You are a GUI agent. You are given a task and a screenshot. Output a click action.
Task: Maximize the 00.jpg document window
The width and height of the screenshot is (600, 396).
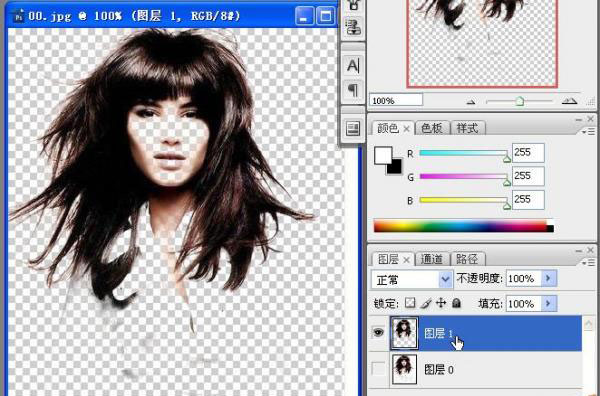pyautogui.click(x=326, y=17)
